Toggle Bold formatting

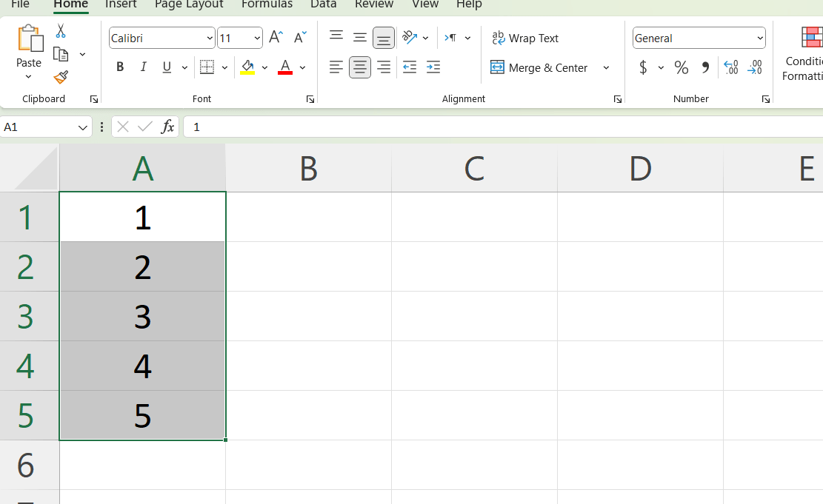(x=120, y=67)
